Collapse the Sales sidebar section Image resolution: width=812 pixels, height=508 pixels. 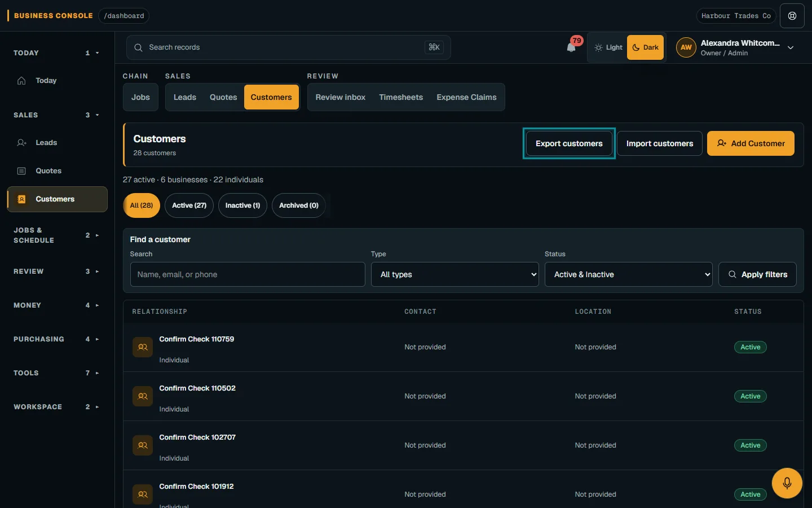(x=56, y=115)
